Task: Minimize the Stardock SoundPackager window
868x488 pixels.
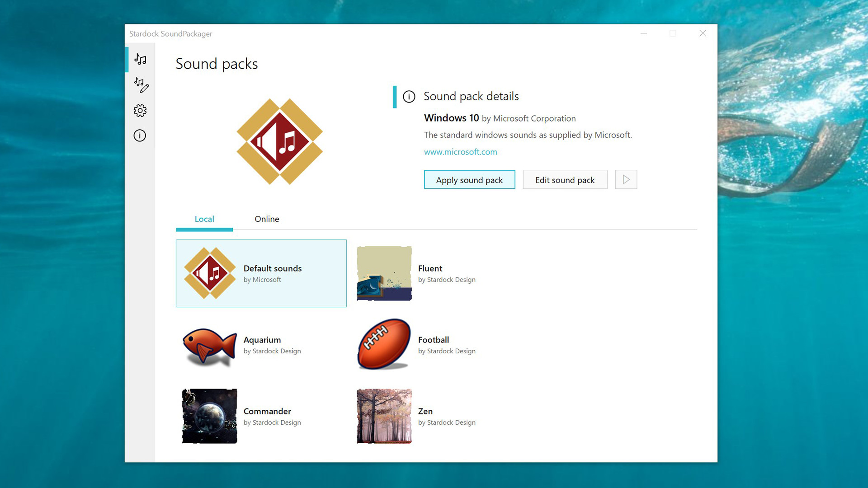Action: pyautogui.click(x=643, y=33)
